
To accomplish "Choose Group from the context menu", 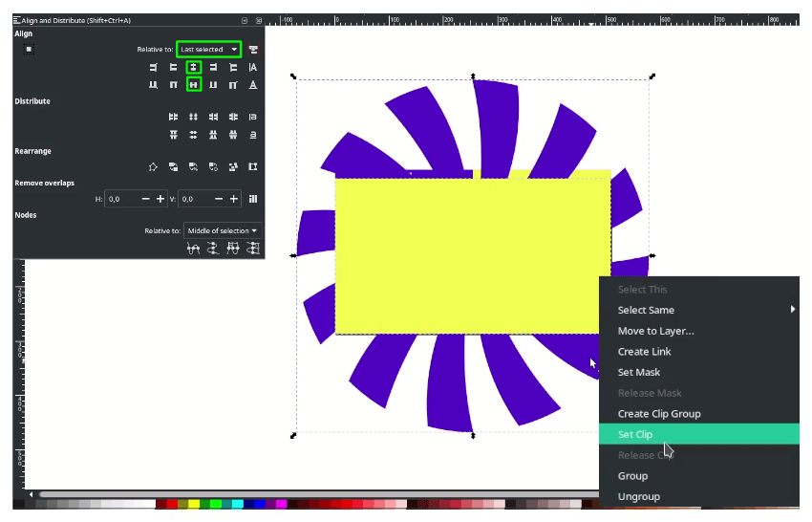I will coord(699,476).
